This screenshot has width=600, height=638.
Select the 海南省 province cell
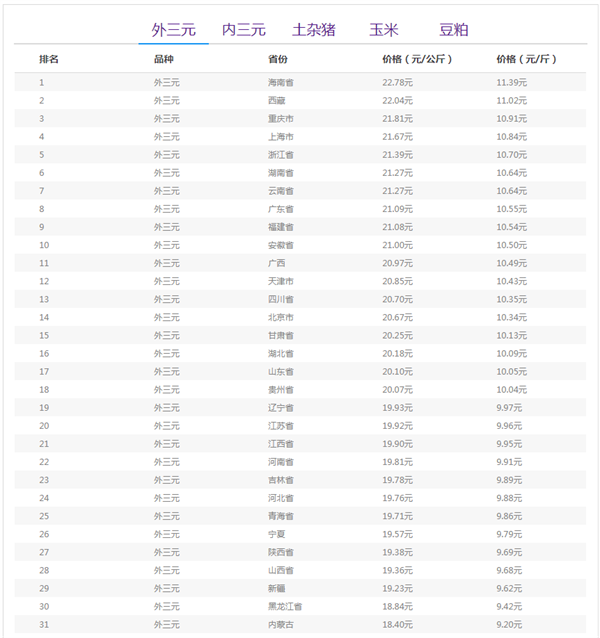coord(281,82)
